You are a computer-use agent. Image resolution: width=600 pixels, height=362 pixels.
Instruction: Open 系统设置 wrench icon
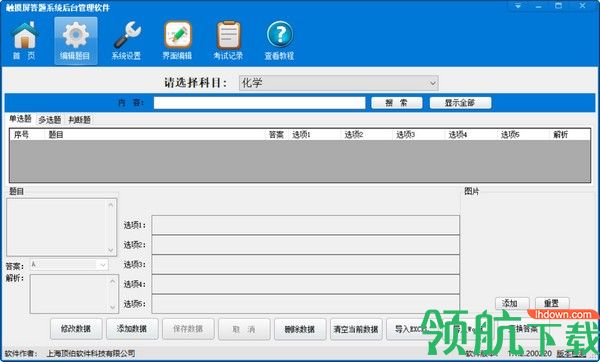pyautogui.click(x=126, y=41)
